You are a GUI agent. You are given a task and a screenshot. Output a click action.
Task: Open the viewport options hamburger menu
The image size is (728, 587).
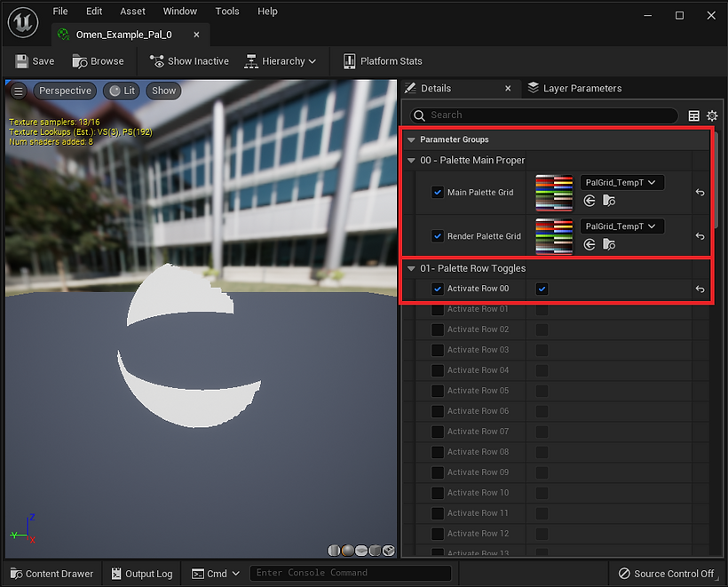(x=19, y=91)
